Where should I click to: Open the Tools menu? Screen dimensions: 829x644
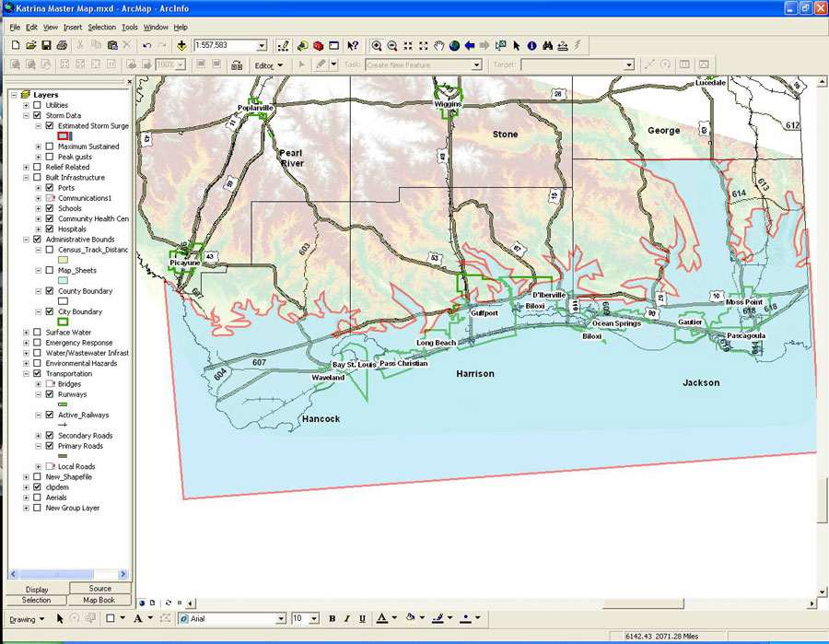[130, 28]
